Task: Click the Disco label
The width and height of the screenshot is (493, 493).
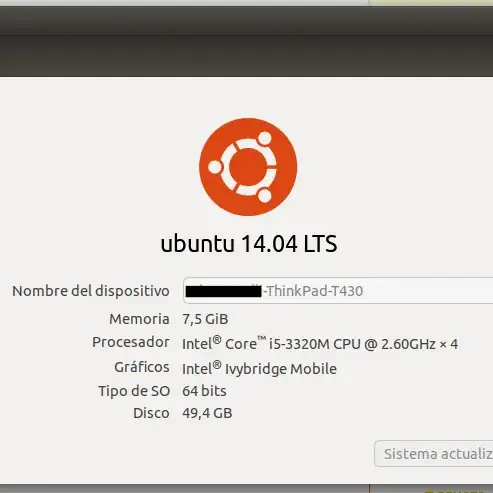Action: (151, 413)
